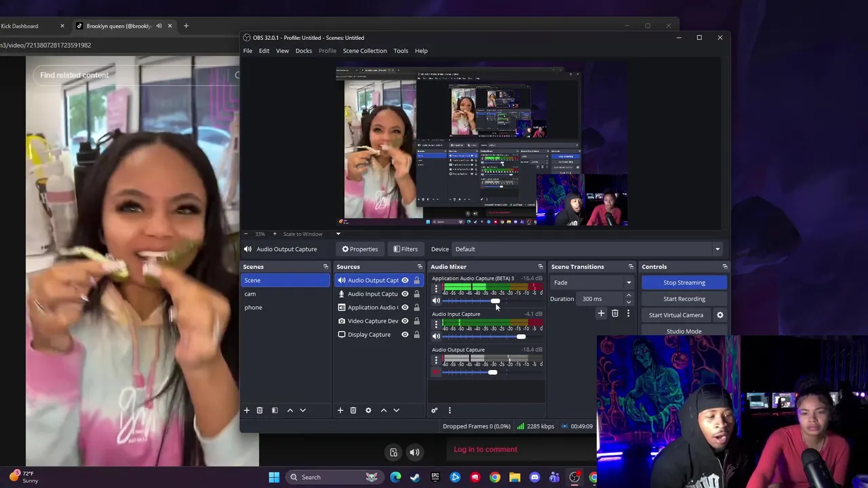
Task: Open File Explorer from the taskbar
Action: pyautogui.click(x=515, y=477)
